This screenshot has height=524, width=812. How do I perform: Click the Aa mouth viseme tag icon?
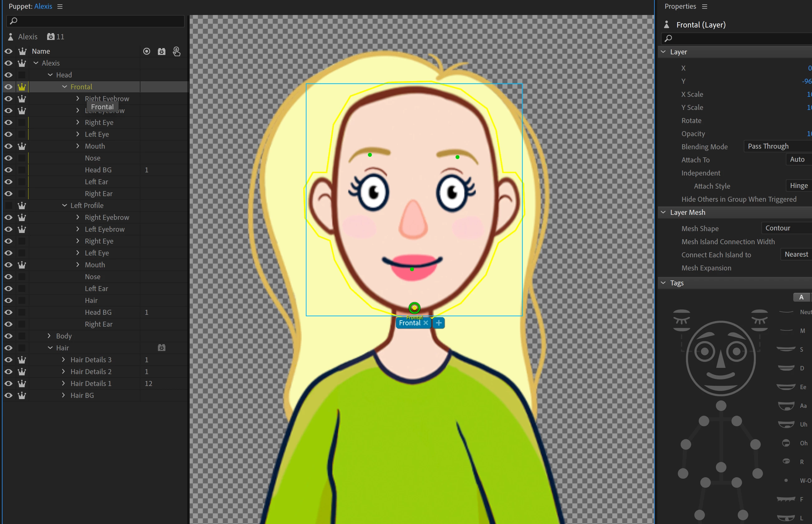[786, 406]
